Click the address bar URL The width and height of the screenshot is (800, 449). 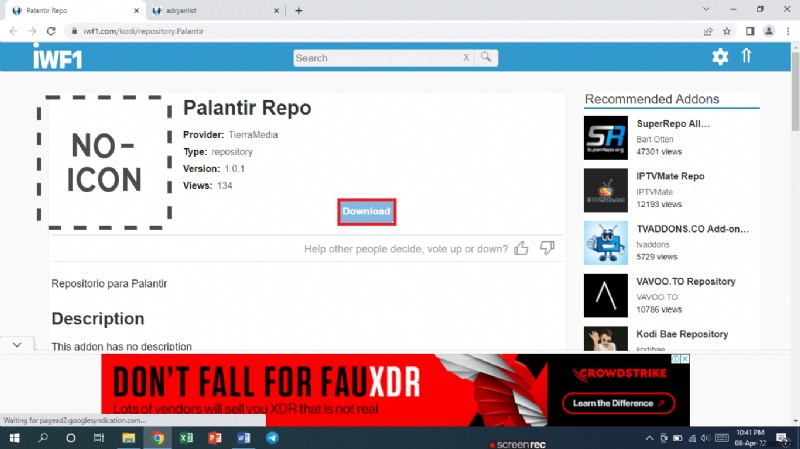[143, 31]
